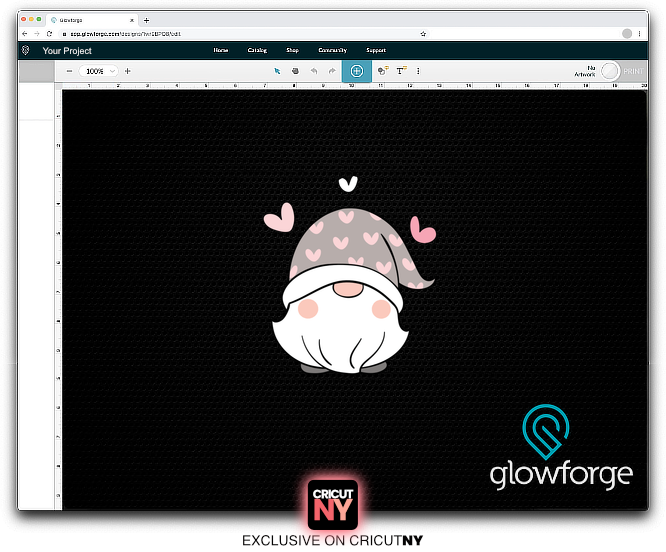Click the No Artwork label
The image size is (666, 552).
[x=585, y=71]
